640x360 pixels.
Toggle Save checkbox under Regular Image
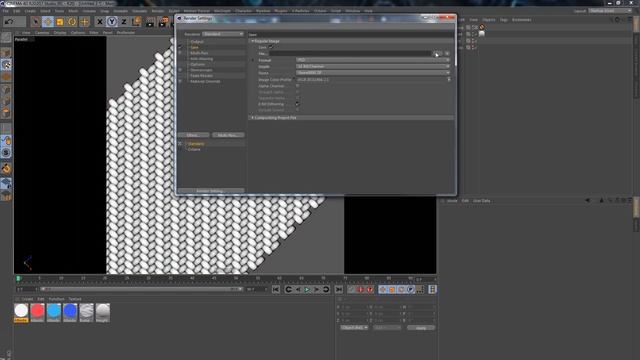[271, 47]
